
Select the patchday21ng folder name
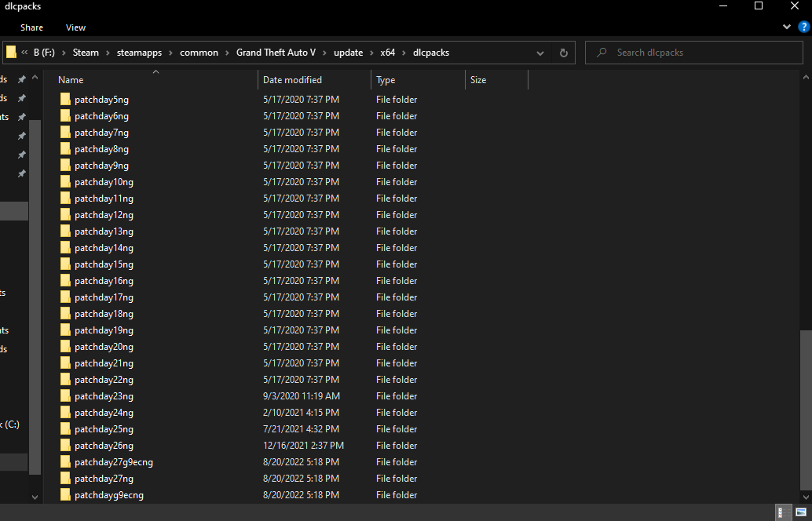104,363
